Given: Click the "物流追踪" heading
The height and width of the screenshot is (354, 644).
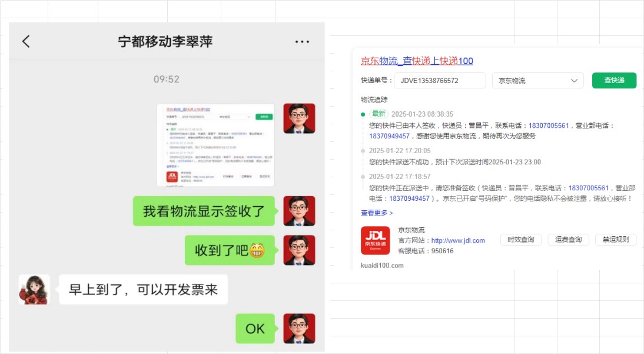Looking at the screenshot, I should [374, 100].
